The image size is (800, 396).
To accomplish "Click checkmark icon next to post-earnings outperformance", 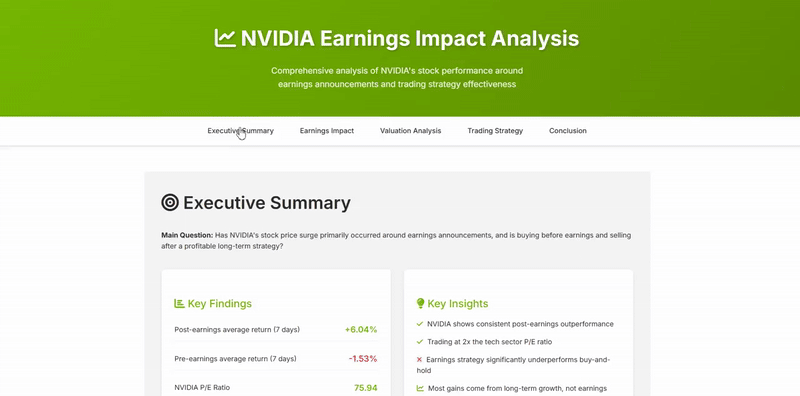I will (420, 324).
